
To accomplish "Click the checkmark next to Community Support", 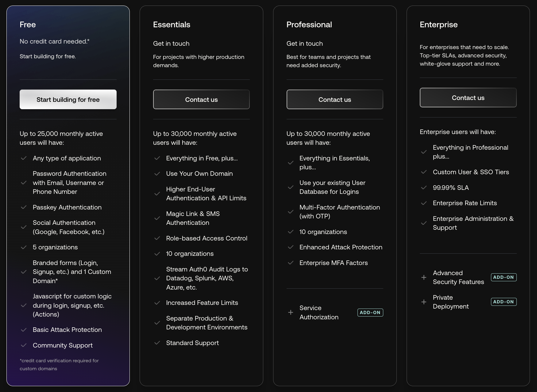I will click(x=24, y=345).
